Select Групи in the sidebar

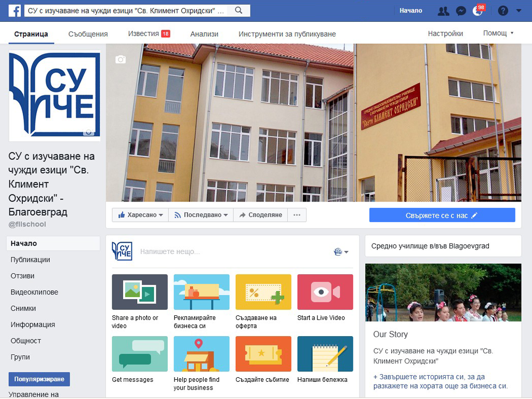point(20,357)
